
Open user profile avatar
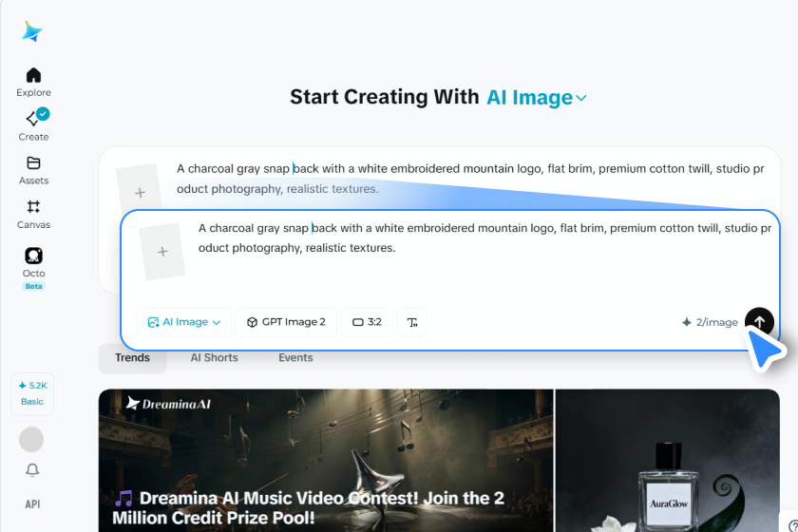click(x=31, y=439)
